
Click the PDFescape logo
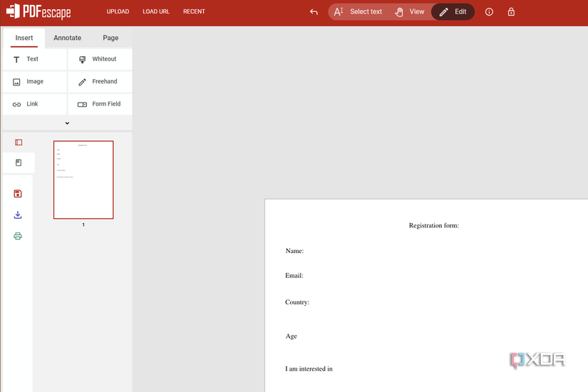click(x=38, y=11)
